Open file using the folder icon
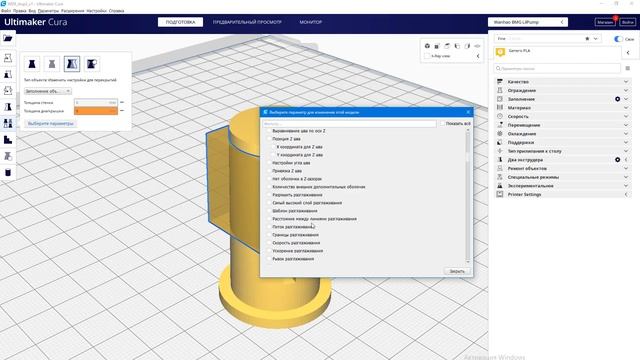The image size is (640, 360). (x=8, y=38)
